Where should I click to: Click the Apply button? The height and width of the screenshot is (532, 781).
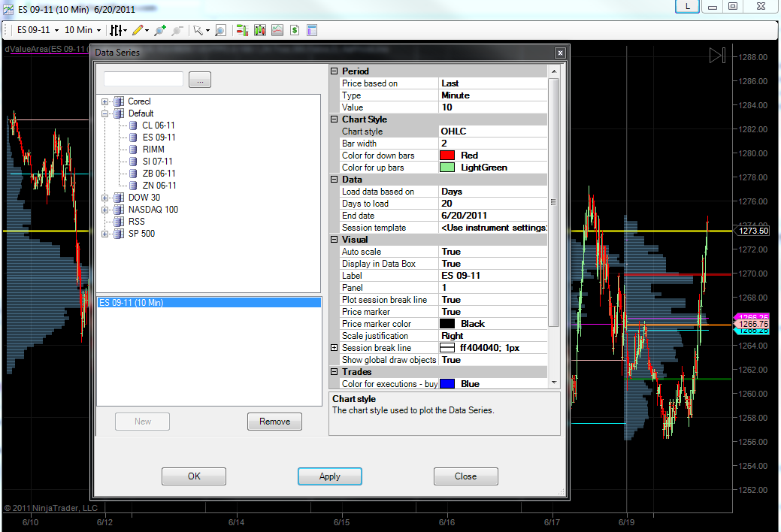[330, 476]
